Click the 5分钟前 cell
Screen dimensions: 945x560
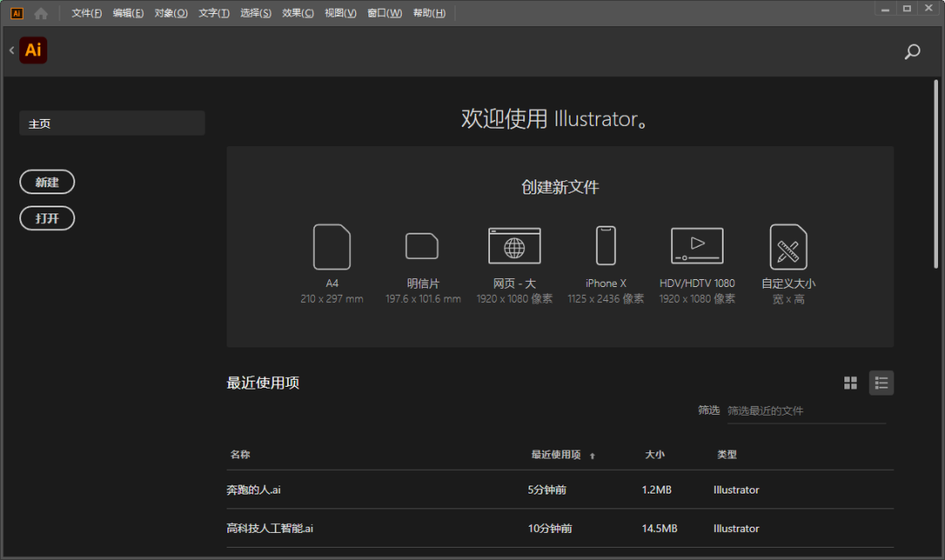tap(547, 490)
